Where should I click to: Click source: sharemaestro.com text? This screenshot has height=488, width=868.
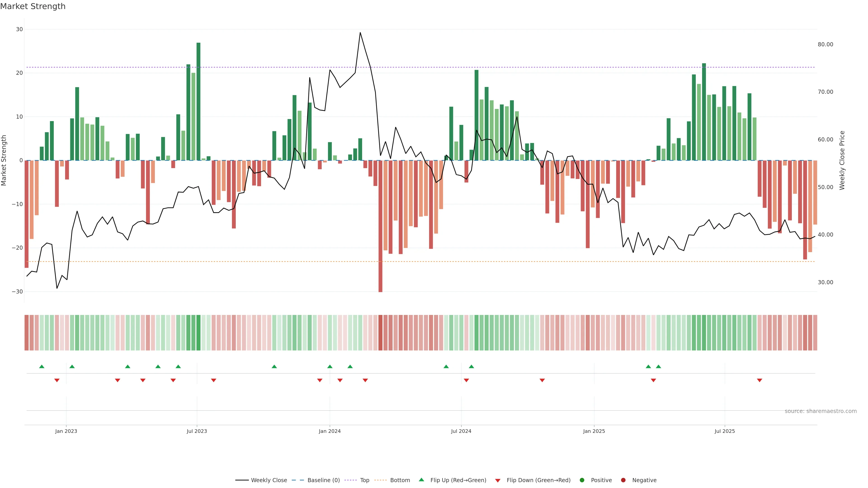(821, 411)
